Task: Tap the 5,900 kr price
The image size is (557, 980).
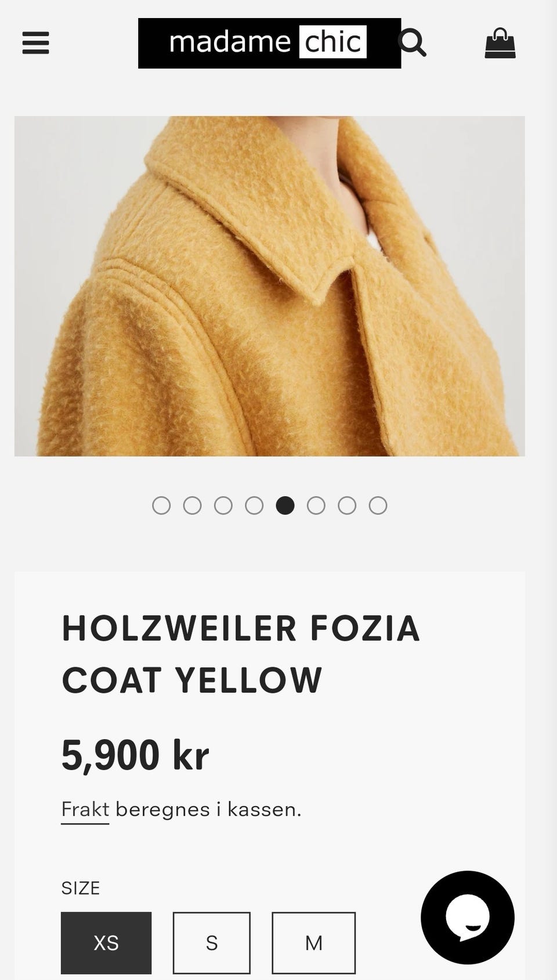Action: [135, 755]
